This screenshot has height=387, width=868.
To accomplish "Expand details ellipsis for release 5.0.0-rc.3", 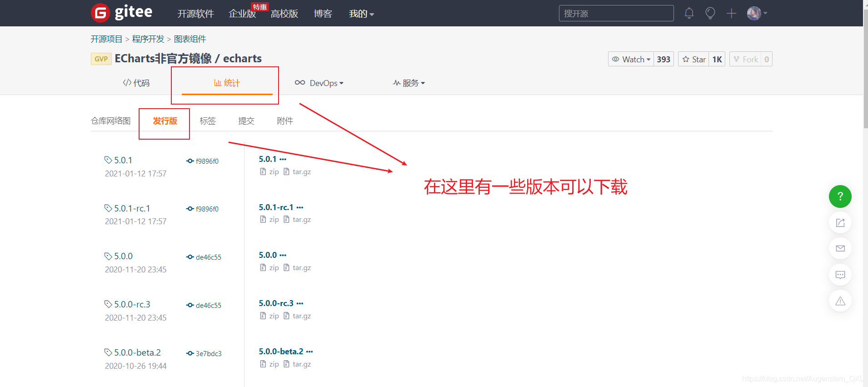I will pos(300,303).
